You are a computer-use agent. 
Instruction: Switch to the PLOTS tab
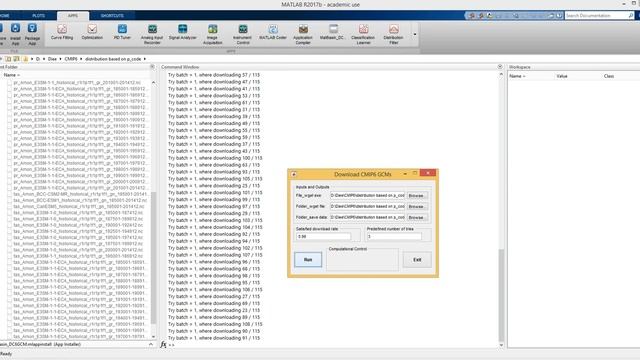39,16
